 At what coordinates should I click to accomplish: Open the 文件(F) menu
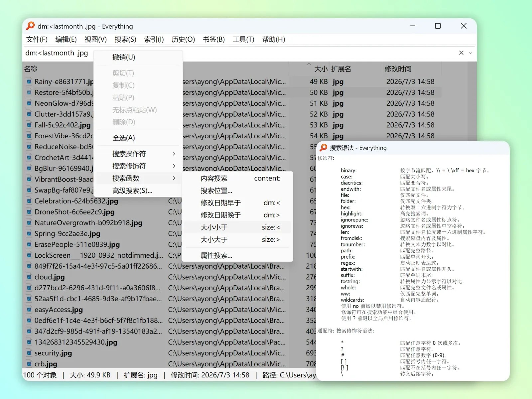coord(37,39)
